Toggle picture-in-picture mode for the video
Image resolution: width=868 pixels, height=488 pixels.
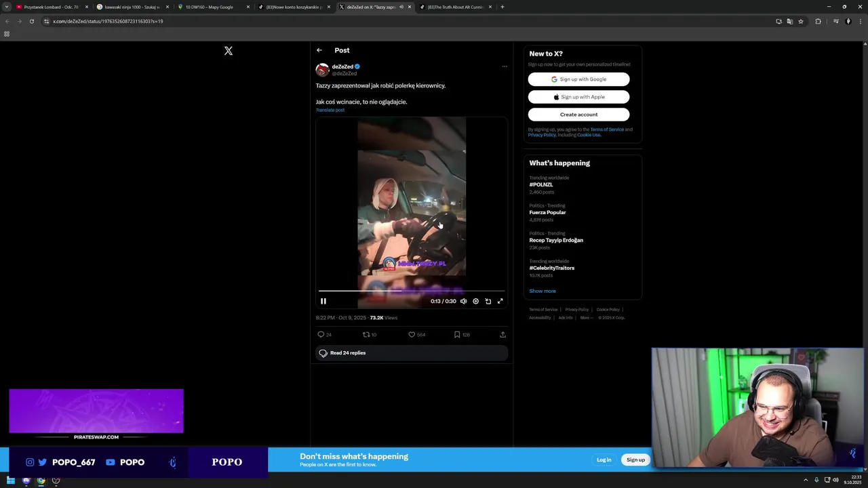(x=488, y=301)
